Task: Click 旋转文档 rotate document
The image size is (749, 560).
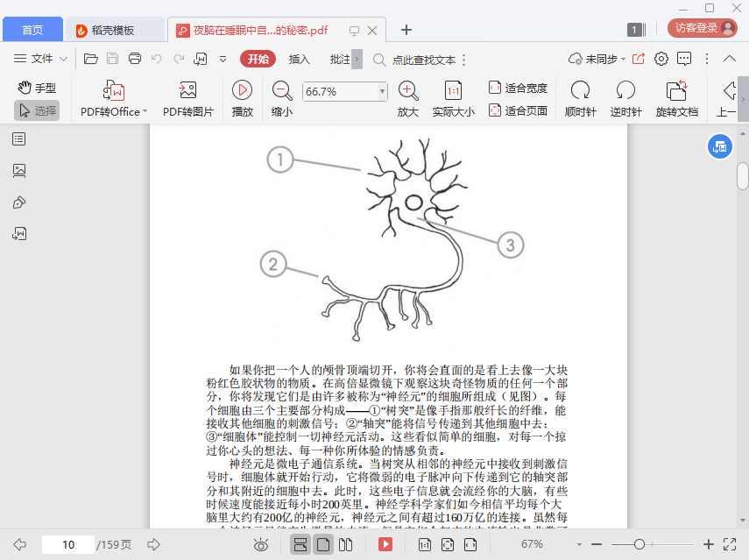Action: [x=677, y=99]
